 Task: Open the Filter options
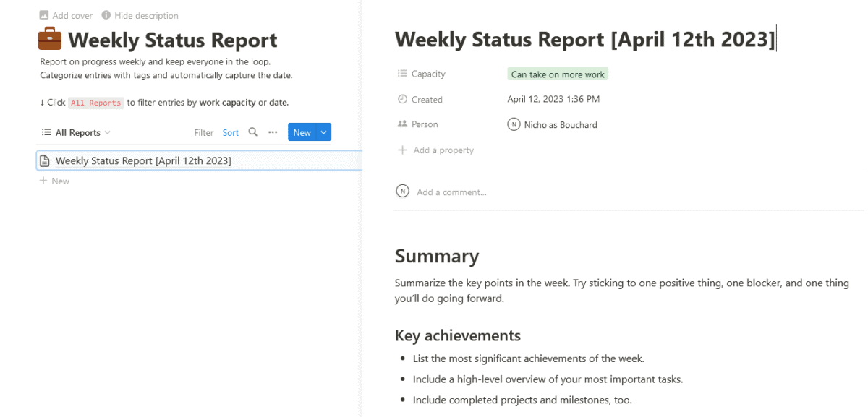[203, 132]
